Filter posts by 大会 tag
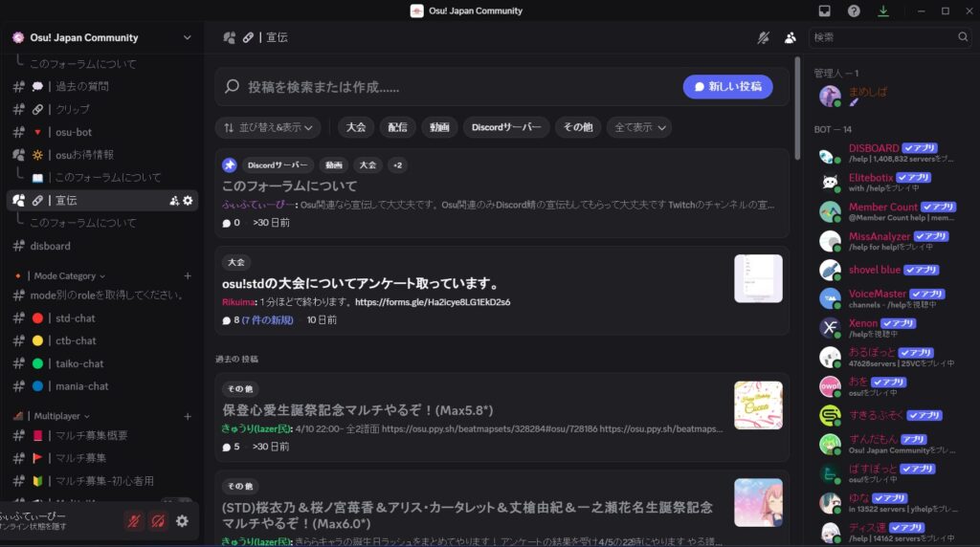 356,127
